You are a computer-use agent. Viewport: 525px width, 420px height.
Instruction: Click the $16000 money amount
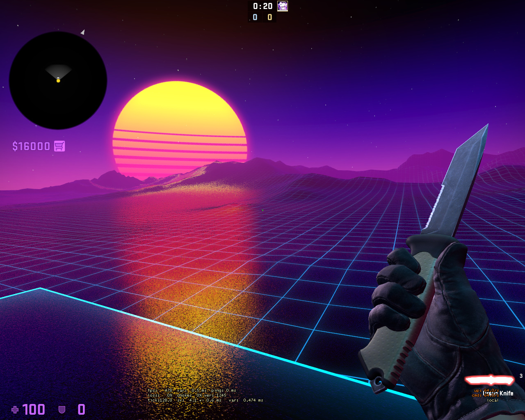pos(31,146)
